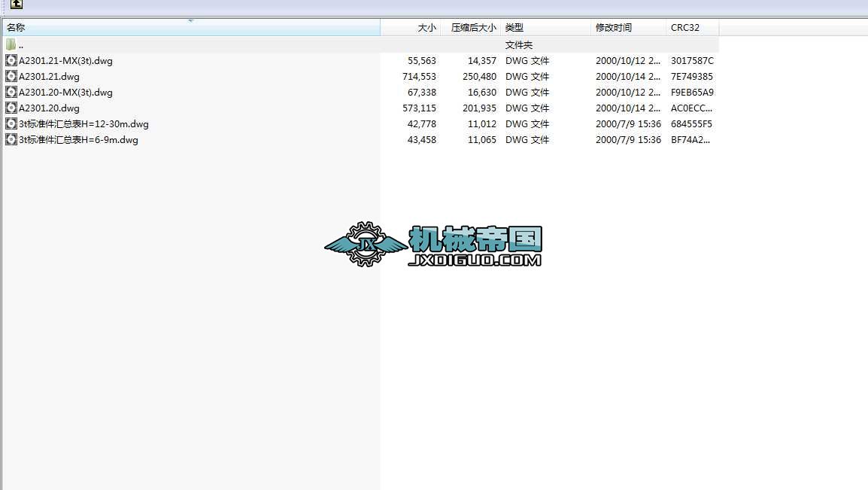Click the icon for 3t标准件汇总表H=12-30m.dwg
The height and width of the screenshot is (490, 868).
pos(11,123)
